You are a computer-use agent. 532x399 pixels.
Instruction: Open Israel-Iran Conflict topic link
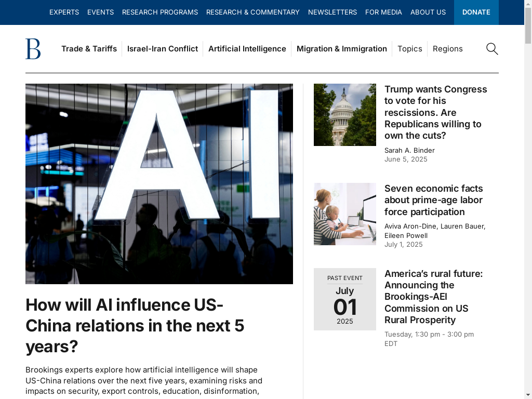coord(163,49)
